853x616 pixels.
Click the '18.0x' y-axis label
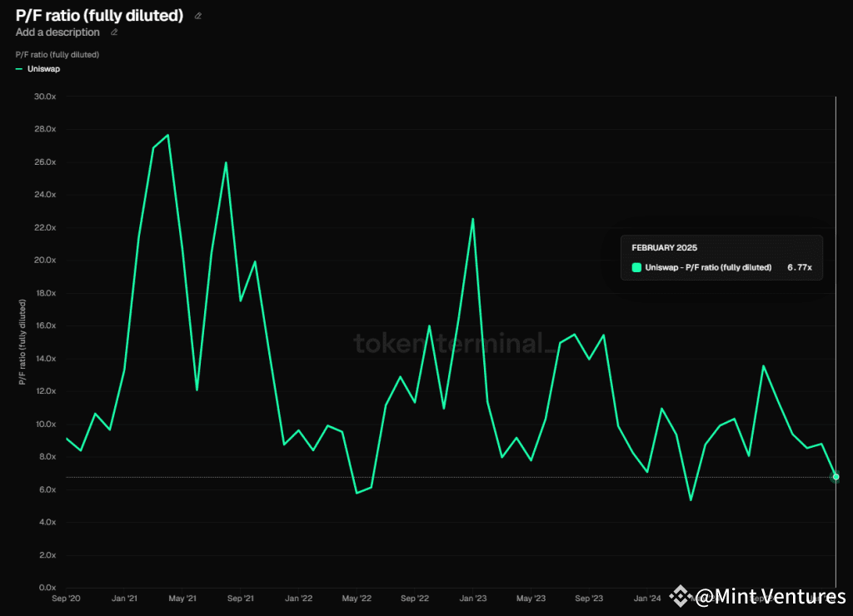[45, 293]
